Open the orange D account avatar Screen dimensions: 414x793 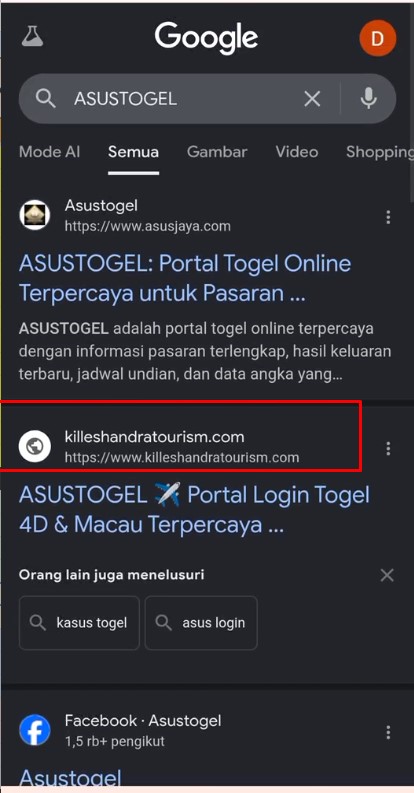(378, 38)
